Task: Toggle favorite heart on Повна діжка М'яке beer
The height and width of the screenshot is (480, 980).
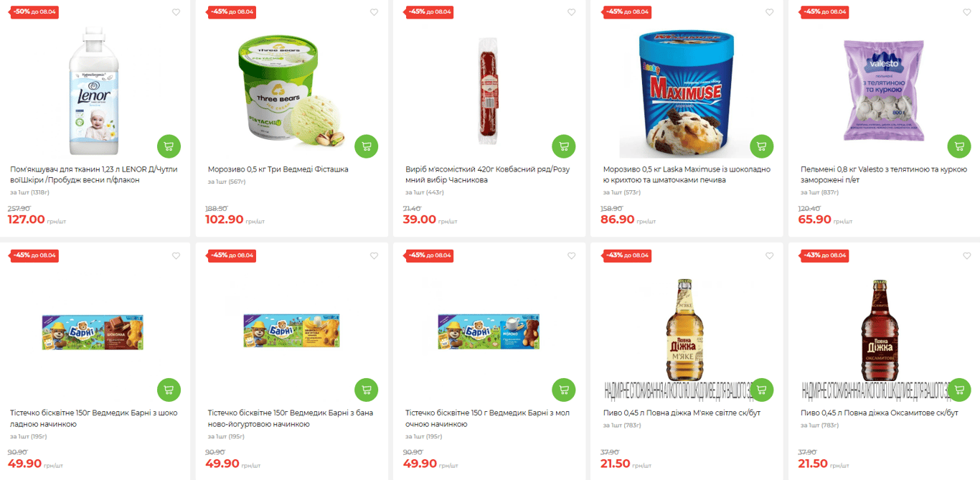Action: [769, 256]
